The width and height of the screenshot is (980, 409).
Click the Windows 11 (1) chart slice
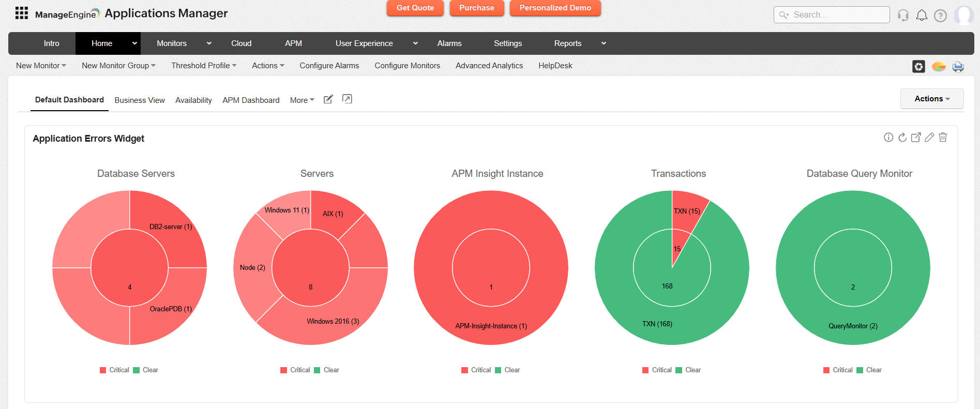coord(287,210)
